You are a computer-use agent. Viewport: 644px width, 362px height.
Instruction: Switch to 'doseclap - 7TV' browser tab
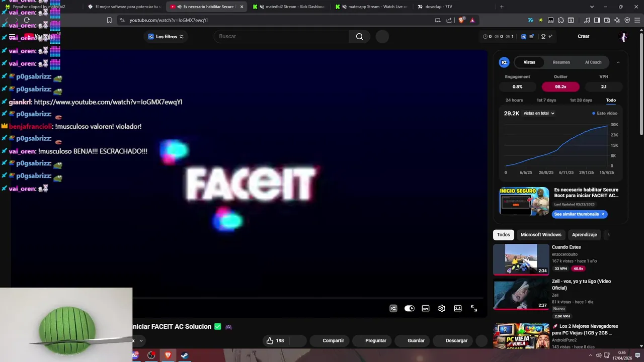(455, 7)
